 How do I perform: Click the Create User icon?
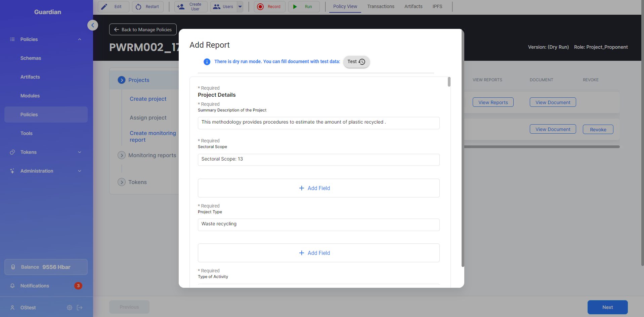[x=181, y=7]
